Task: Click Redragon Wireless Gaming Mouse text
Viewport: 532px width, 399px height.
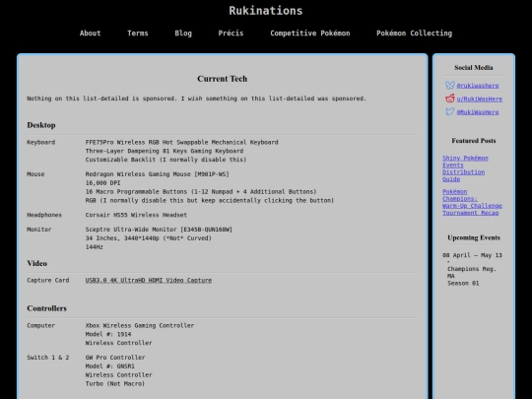Action: (x=157, y=174)
